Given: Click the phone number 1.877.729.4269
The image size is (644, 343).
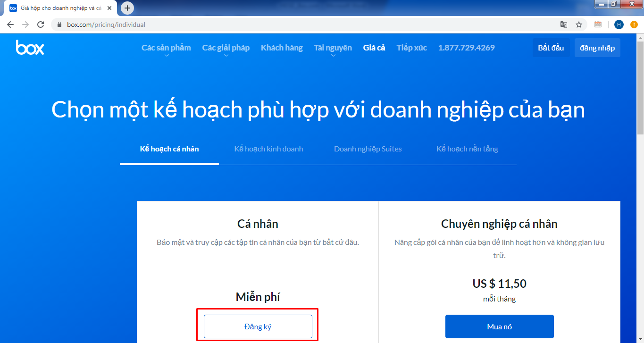Looking at the screenshot, I should point(467,48).
